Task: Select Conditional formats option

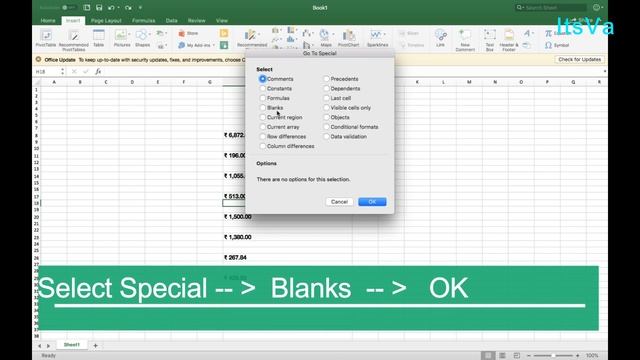Action: pyautogui.click(x=326, y=127)
